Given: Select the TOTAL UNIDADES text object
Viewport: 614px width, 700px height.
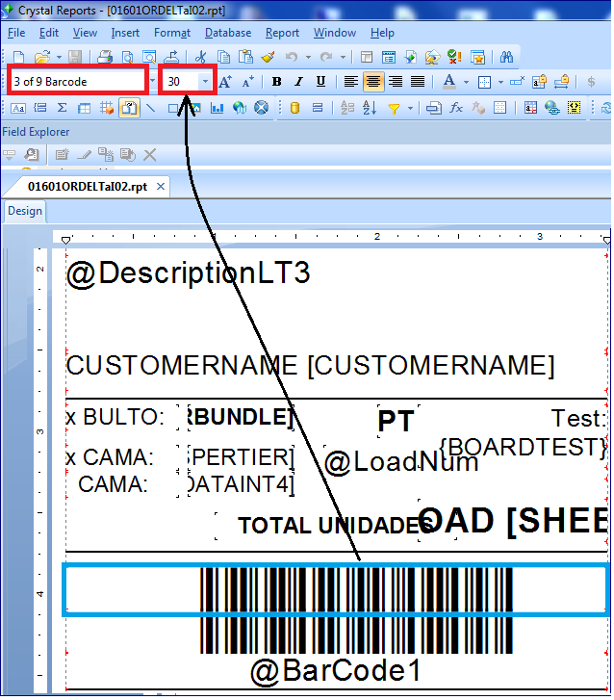Looking at the screenshot, I should click(335, 525).
